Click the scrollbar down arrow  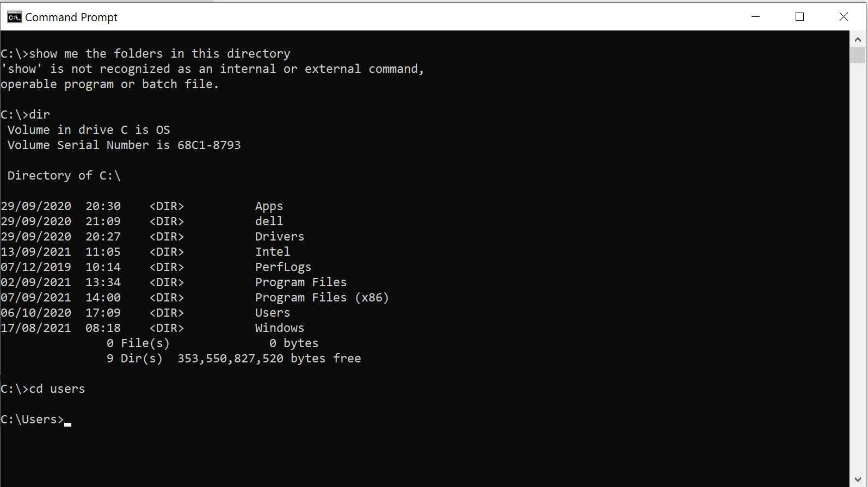point(858,479)
